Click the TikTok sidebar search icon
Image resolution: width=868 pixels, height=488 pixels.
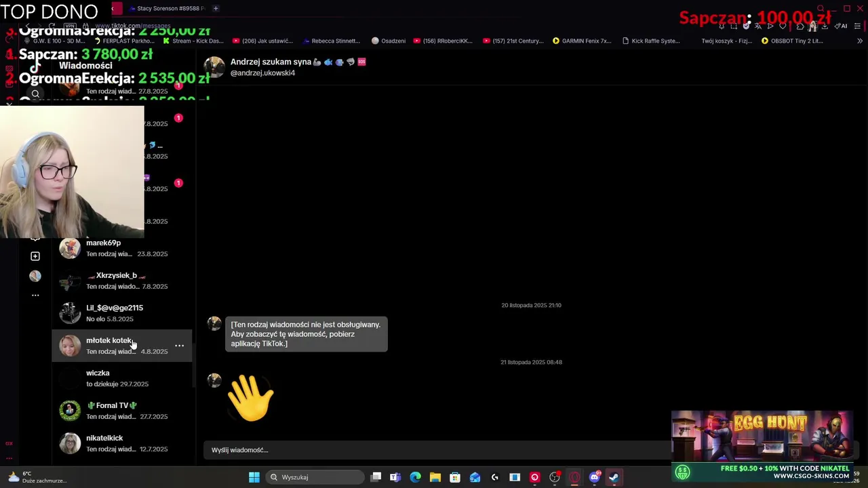tap(35, 94)
